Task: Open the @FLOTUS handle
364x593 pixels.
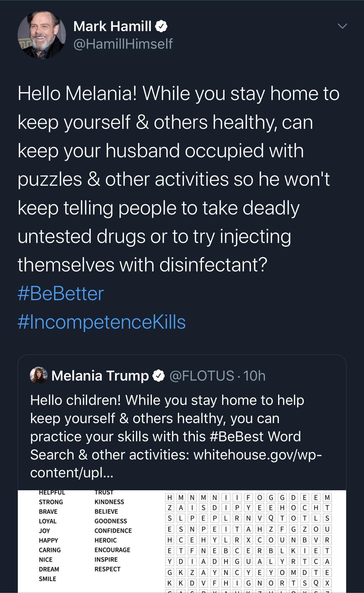Action: point(202,376)
